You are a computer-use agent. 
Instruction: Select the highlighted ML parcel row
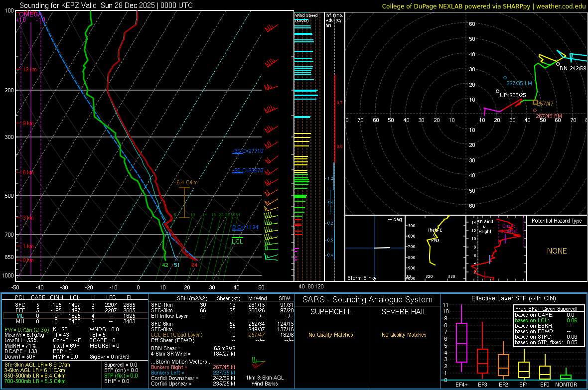[75, 316]
